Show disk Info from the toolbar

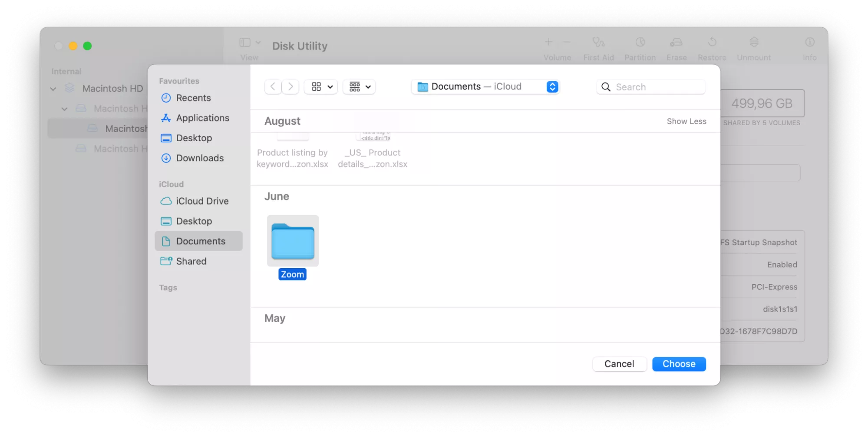point(809,48)
